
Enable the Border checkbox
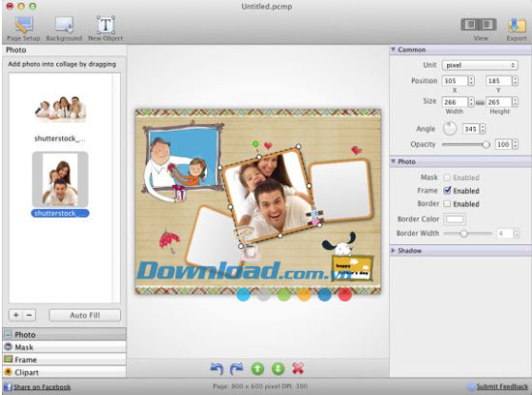point(447,203)
